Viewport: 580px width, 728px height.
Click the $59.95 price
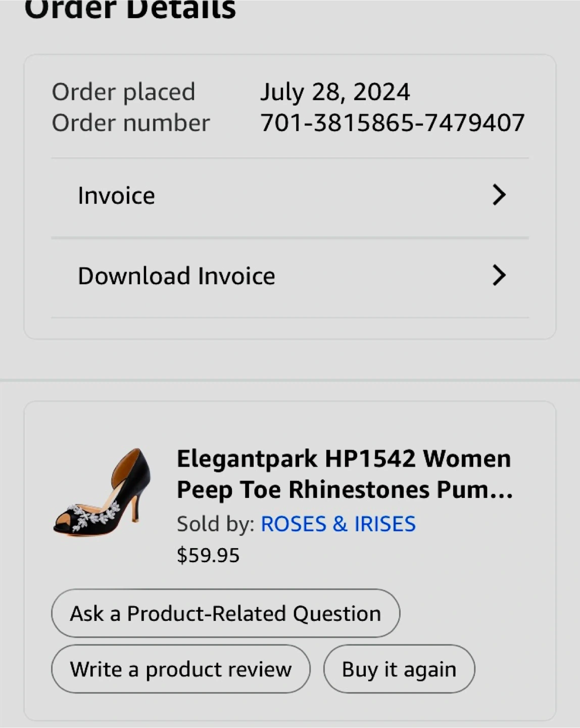208,555
